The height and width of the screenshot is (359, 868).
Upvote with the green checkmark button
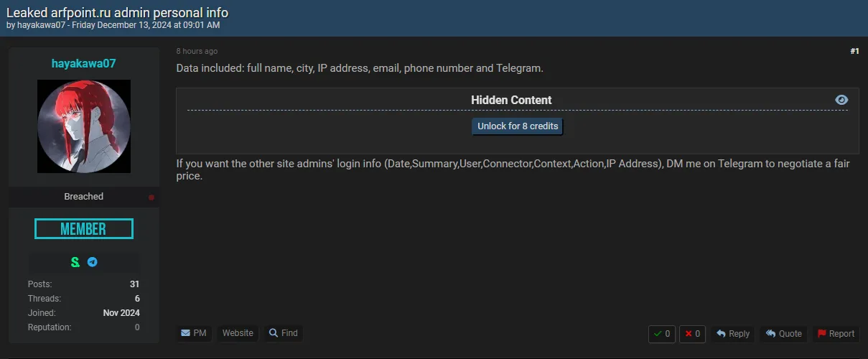[x=662, y=334]
